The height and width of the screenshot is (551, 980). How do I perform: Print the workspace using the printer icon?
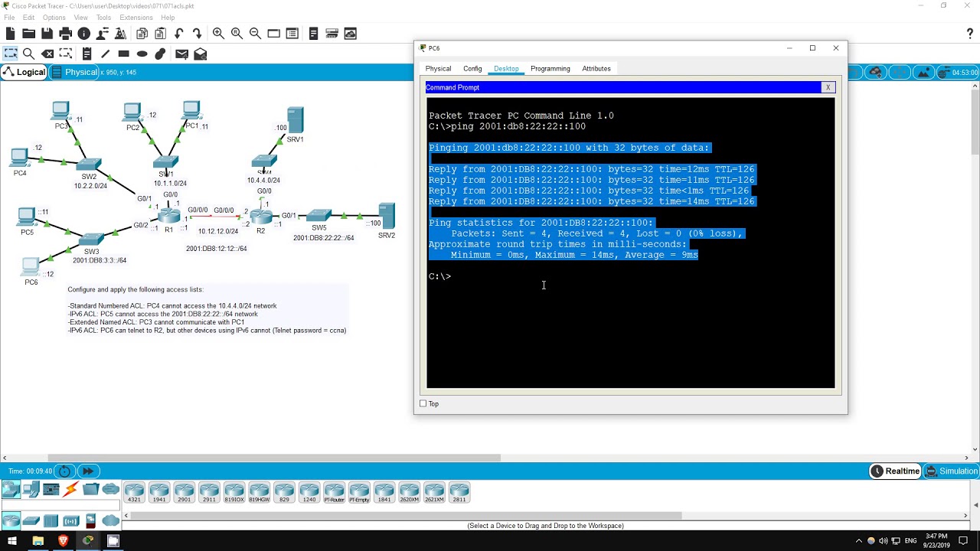65,34
